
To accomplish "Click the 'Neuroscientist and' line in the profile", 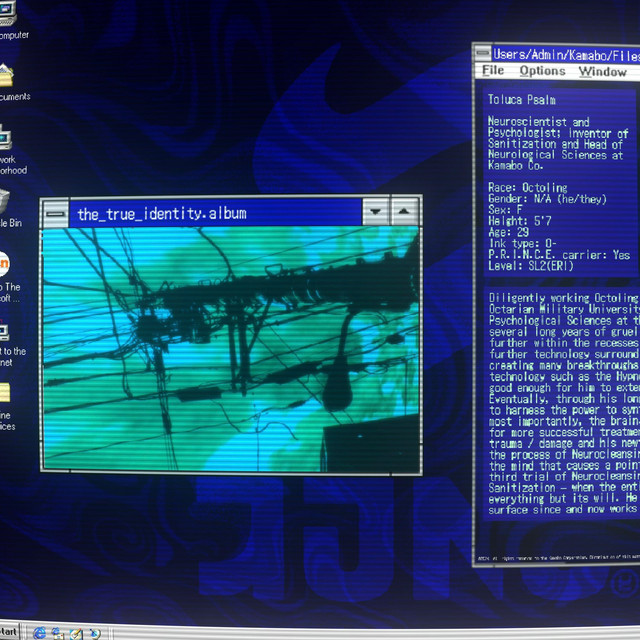I will (538, 122).
